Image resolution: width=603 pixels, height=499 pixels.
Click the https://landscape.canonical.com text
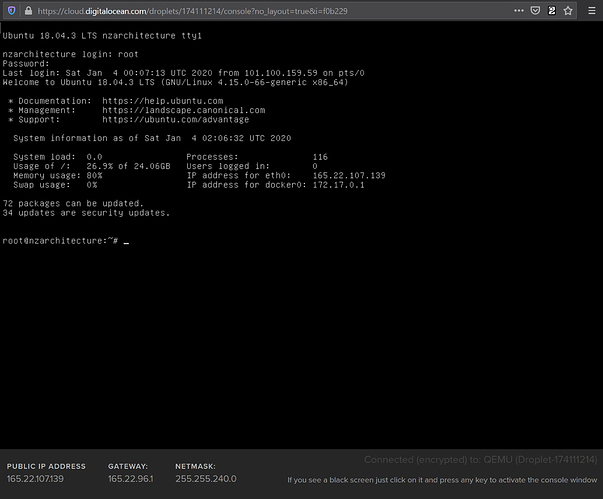[183, 110]
